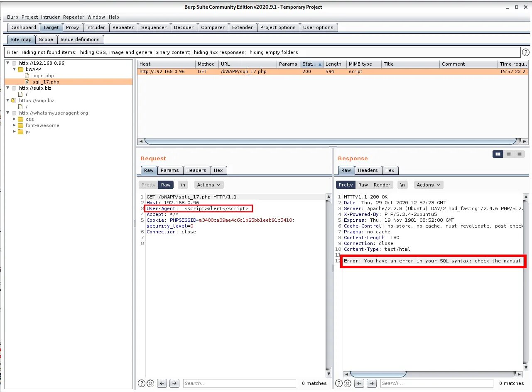
Task: Open the User options tab
Action: (x=318, y=27)
